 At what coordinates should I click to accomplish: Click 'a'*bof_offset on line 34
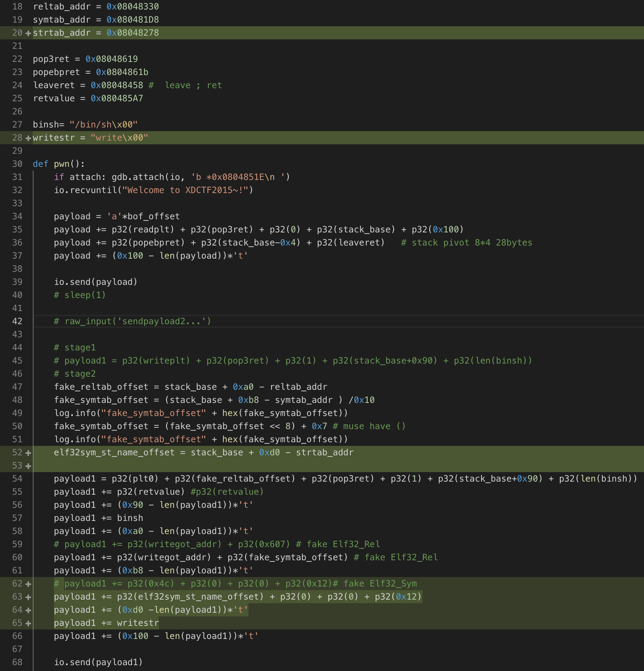[x=143, y=216]
